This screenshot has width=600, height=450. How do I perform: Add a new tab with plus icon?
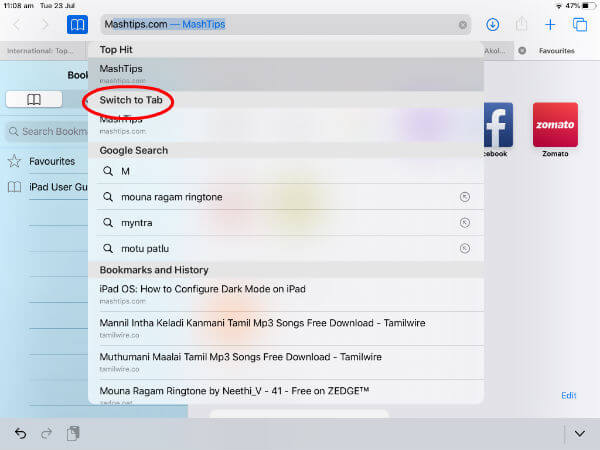click(x=550, y=25)
